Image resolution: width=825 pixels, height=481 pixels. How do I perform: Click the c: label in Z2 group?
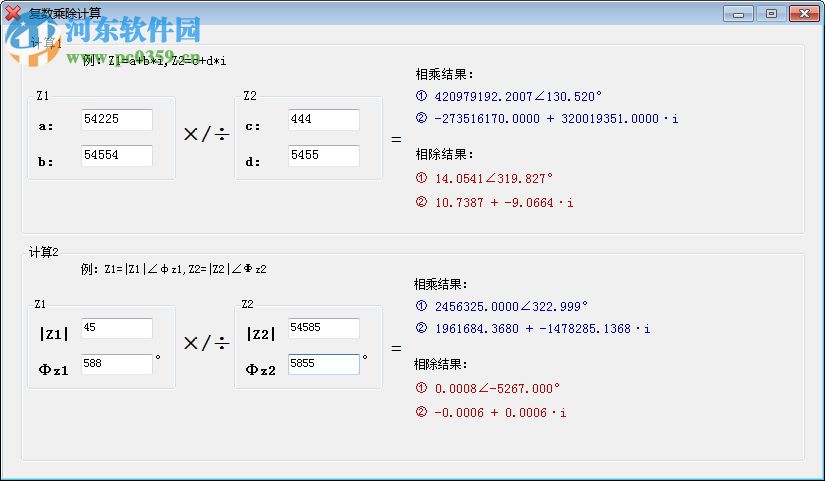click(253, 126)
